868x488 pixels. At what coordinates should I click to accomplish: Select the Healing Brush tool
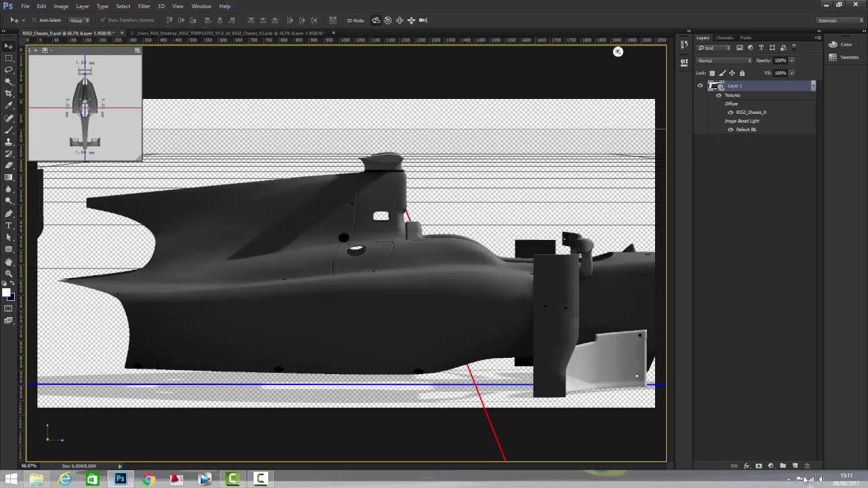coord(9,118)
